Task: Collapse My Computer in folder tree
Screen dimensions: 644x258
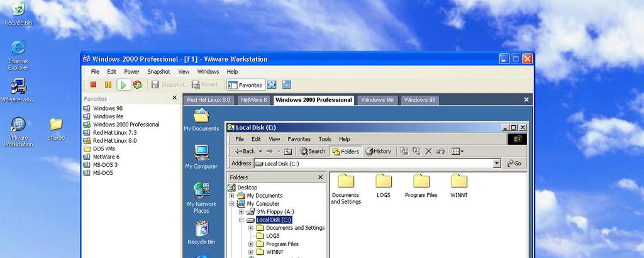Action: [231, 204]
